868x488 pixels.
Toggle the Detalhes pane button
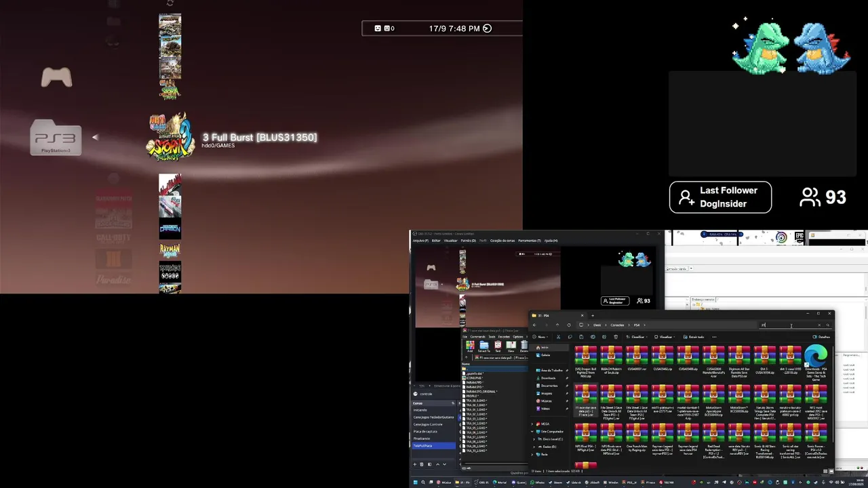821,337
